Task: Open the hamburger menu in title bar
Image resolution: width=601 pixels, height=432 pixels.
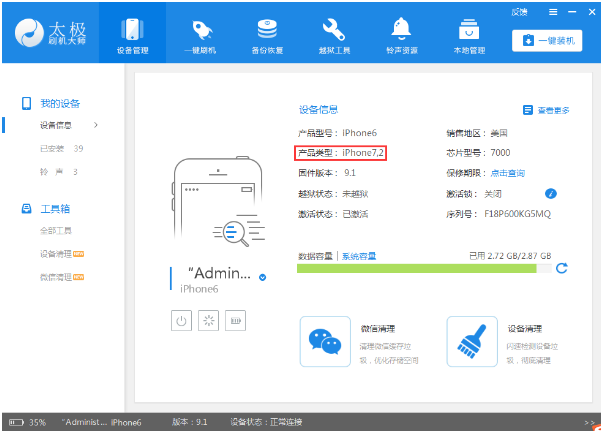Action: click(x=553, y=12)
